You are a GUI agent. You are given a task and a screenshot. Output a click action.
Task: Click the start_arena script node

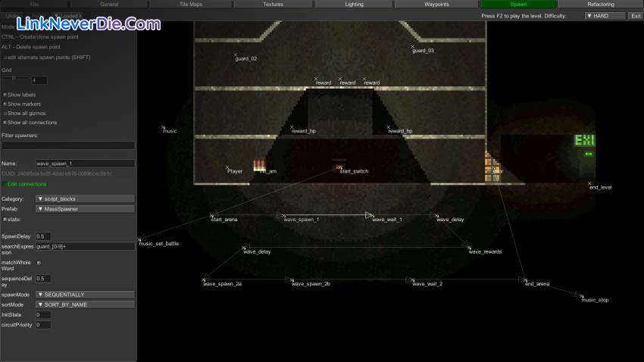pos(212,216)
